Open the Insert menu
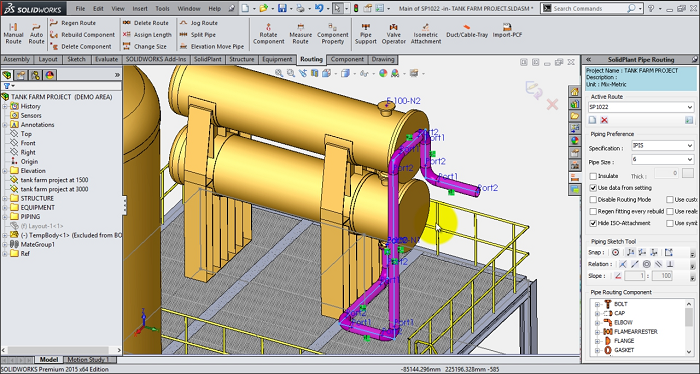 [x=140, y=8]
